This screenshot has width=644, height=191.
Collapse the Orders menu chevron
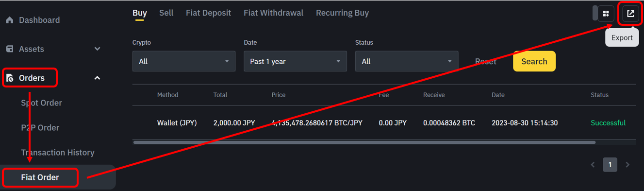[97, 78]
